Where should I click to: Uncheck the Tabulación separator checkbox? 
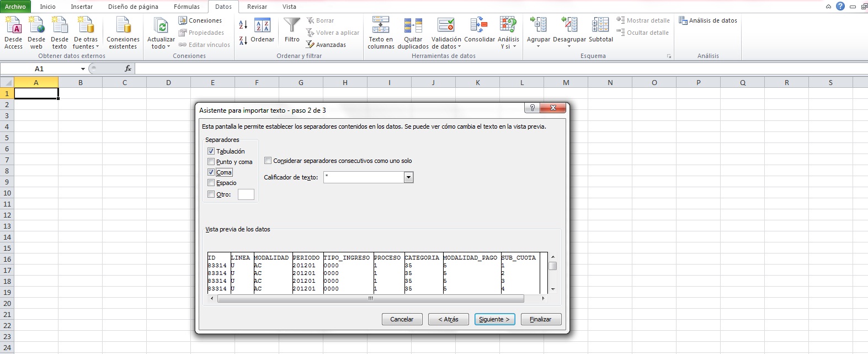(211, 151)
